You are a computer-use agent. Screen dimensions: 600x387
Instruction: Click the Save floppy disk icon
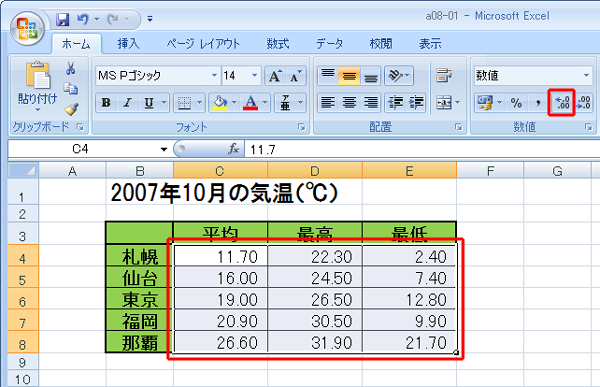click(63, 19)
